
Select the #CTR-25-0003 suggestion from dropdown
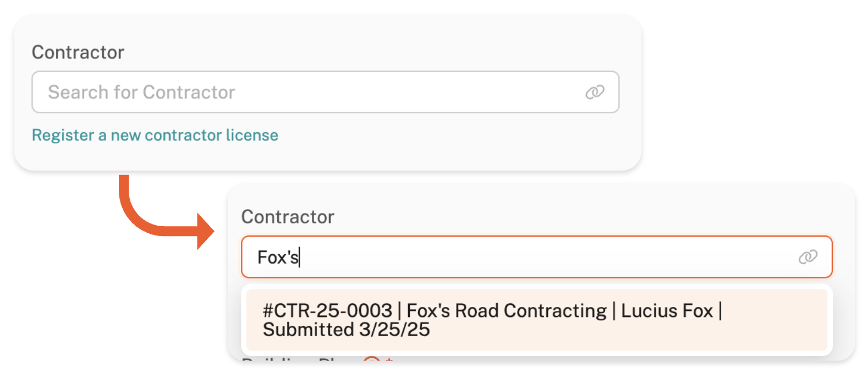pyautogui.click(x=536, y=320)
